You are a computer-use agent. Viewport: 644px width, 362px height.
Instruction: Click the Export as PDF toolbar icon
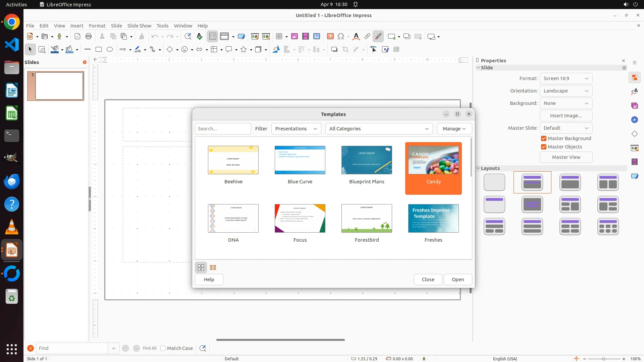click(77, 37)
